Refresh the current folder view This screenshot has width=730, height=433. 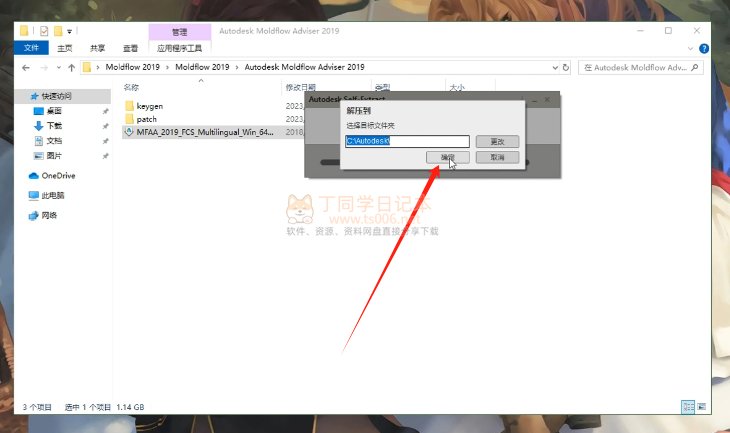tap(566, 68)
